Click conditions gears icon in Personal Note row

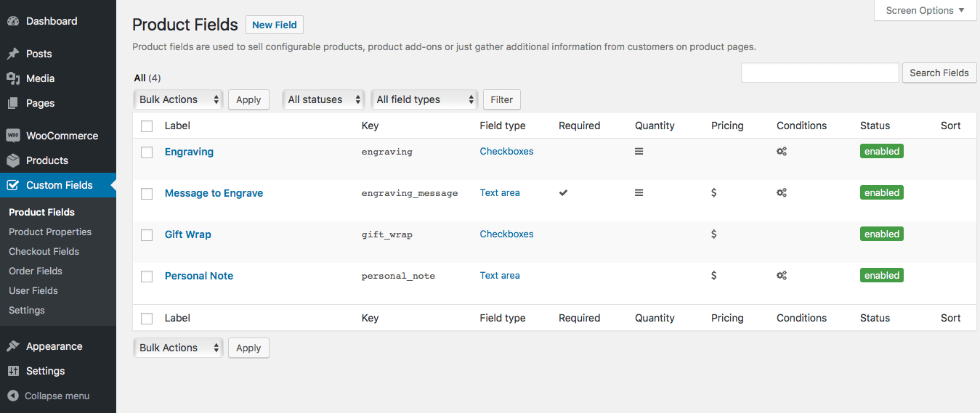(x=782, y=276)
